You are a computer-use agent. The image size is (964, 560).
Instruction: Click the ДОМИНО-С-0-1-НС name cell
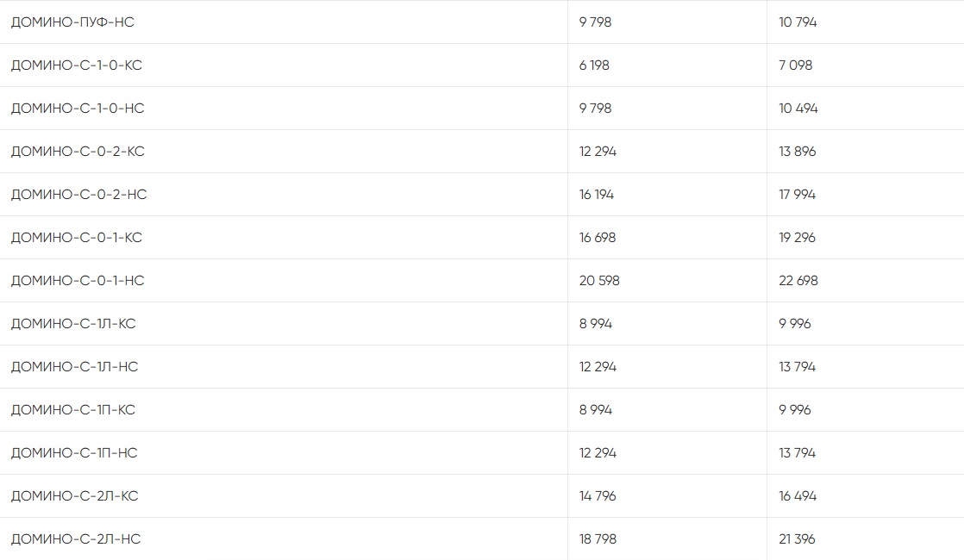(78, 281)
